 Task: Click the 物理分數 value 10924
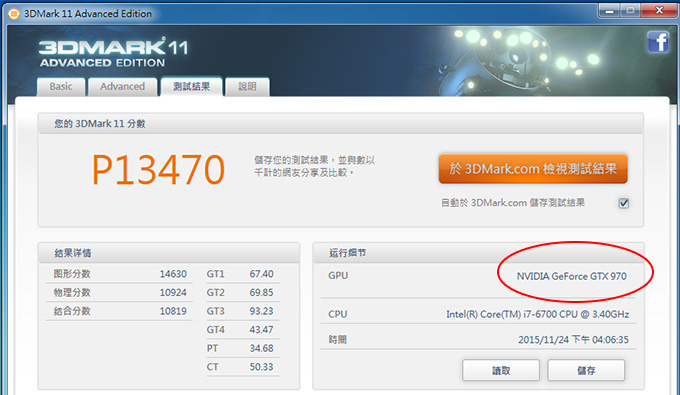pyautogui.click(x=173, y=293)
